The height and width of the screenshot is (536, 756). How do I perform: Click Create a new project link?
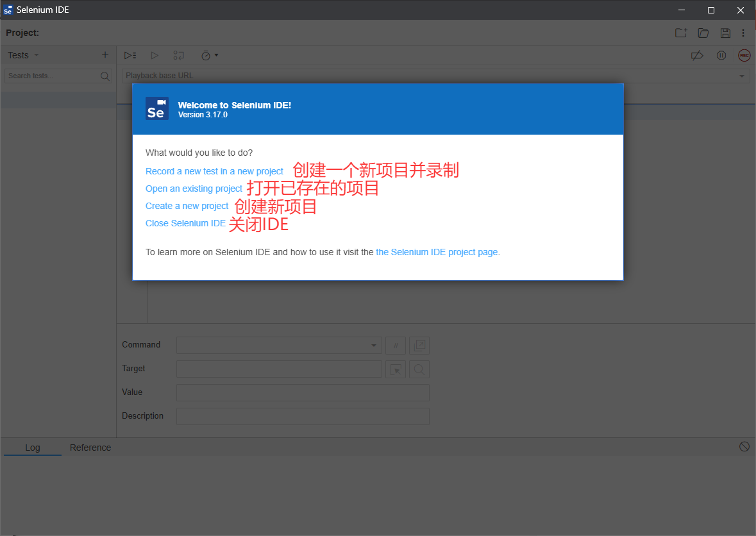tap(187, 206)
